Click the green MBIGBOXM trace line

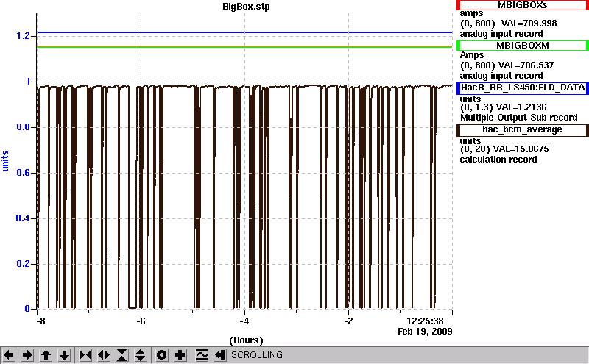click(x=244, y=47)
